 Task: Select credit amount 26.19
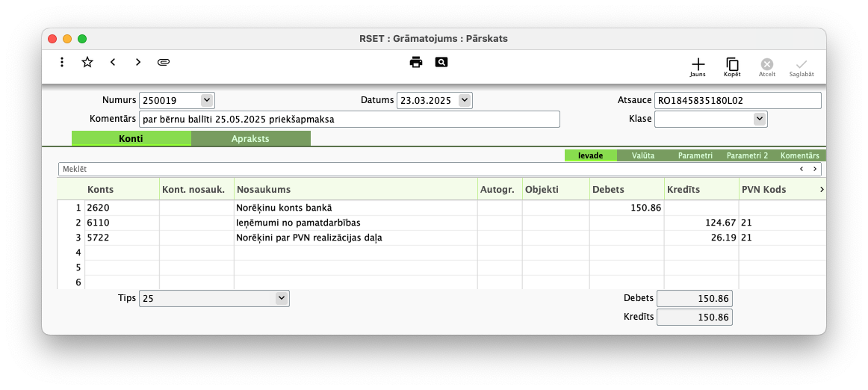pos(702,238)
